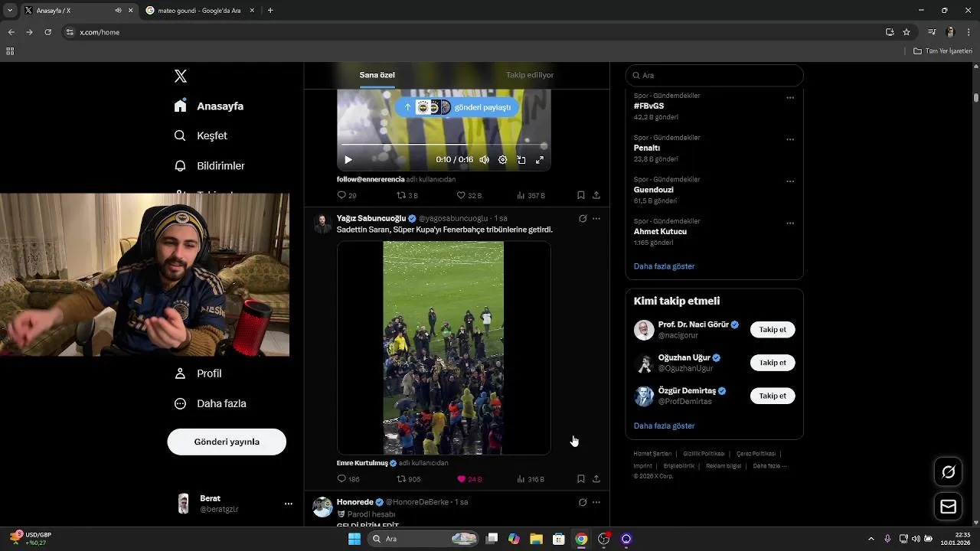This screenshot has width=980, height=551.
Task: Open Bildirimler notifications
Action: (x=209, y=166)
